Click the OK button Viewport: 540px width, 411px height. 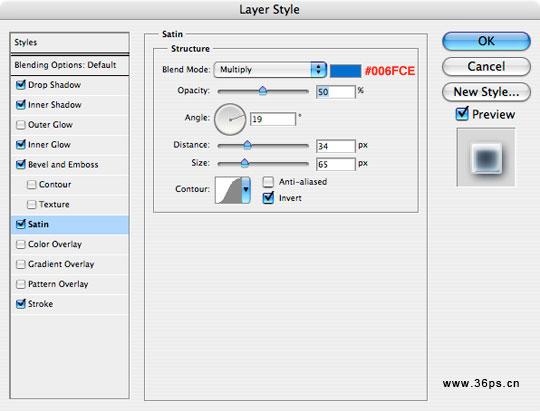486,41
